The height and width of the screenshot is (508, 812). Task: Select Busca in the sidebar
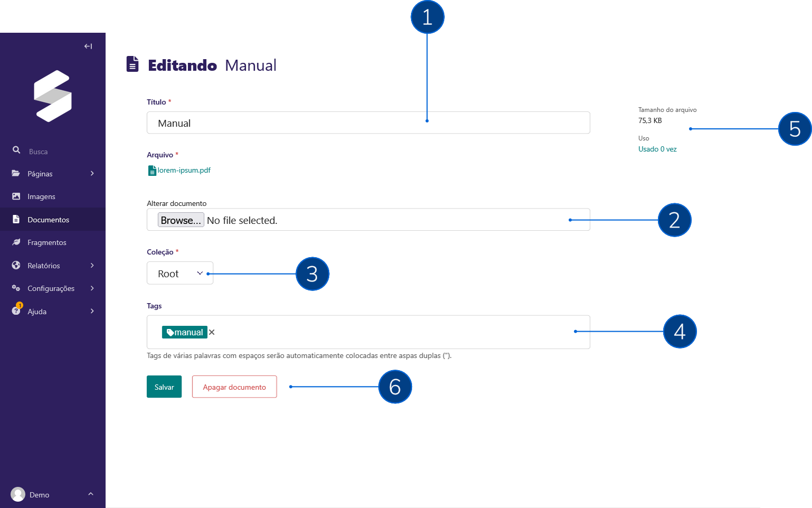(x=37, y=150)
